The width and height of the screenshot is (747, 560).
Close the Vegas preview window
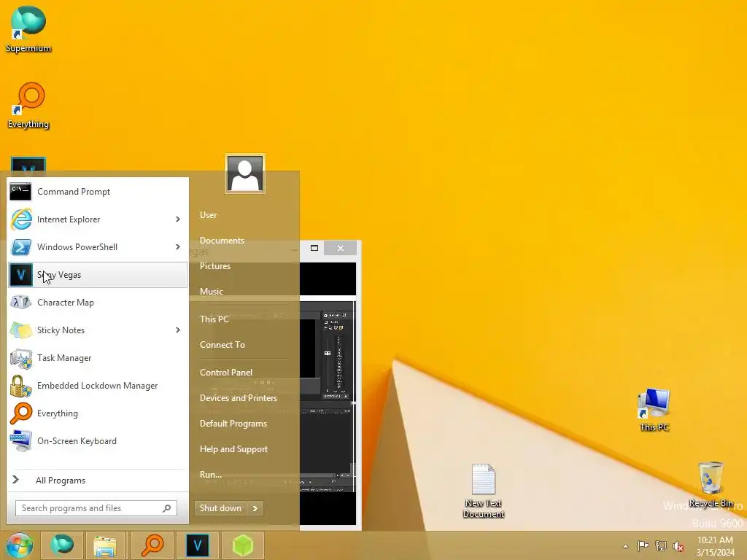340,248
